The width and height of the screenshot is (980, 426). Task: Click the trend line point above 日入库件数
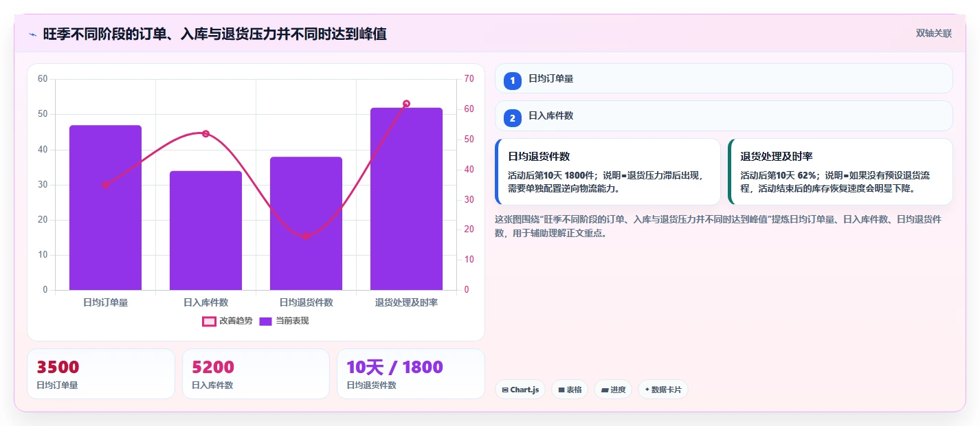tap(205, 133)
